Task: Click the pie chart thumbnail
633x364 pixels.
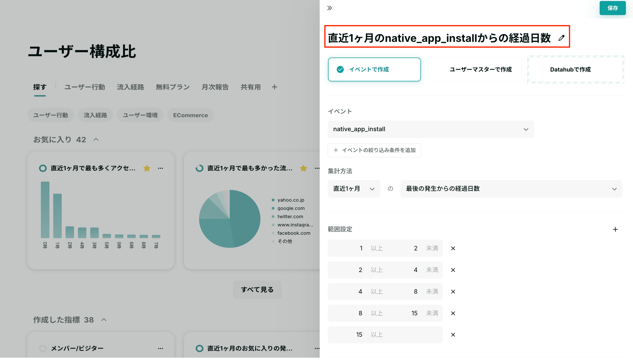Action: 230,219
